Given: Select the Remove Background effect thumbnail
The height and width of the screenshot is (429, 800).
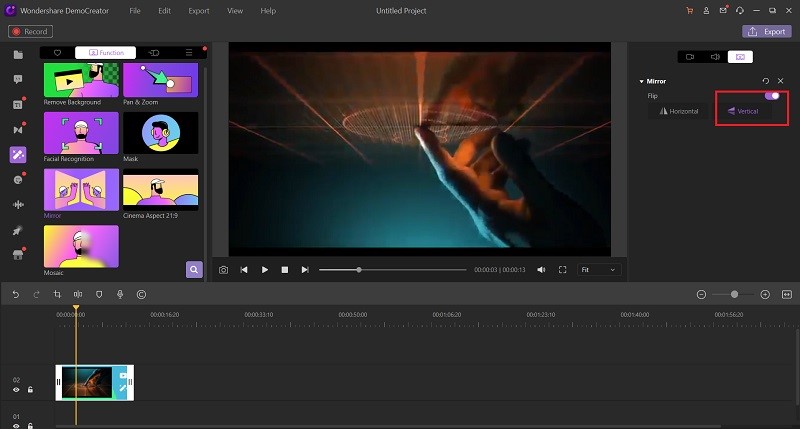Looking at the screenshot, I should tap(81, 80).
